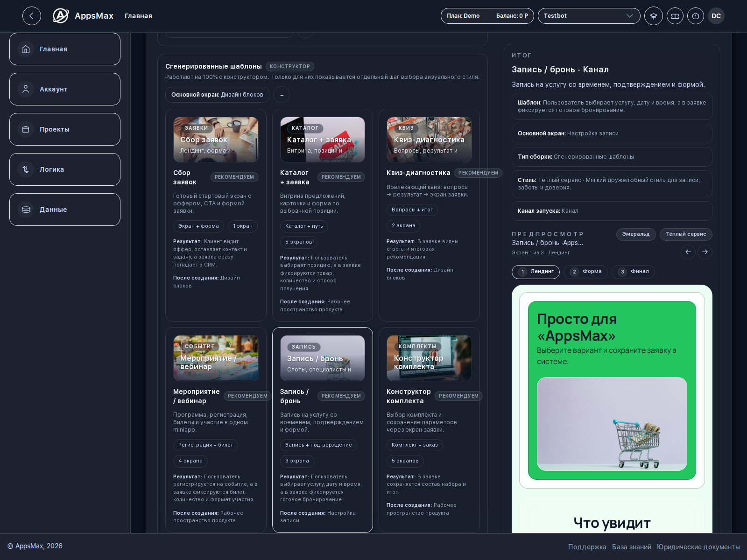
Task: Select the Запись / бронь template thumbnail
Action: point(323,358)
